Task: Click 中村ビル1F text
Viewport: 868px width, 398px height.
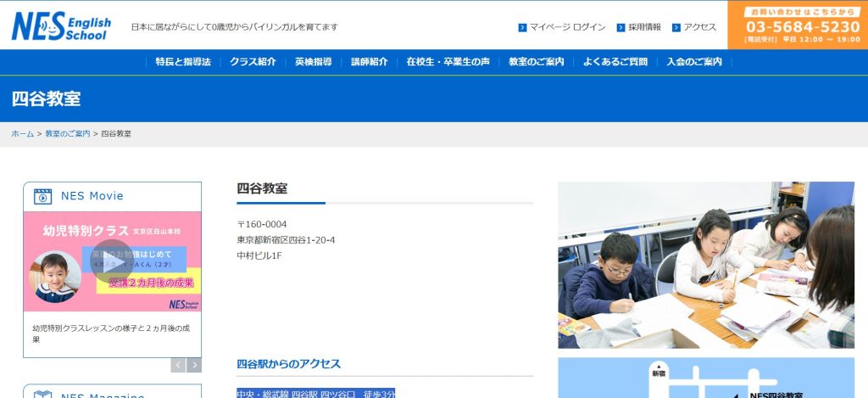Action: (x=259, y=255)
